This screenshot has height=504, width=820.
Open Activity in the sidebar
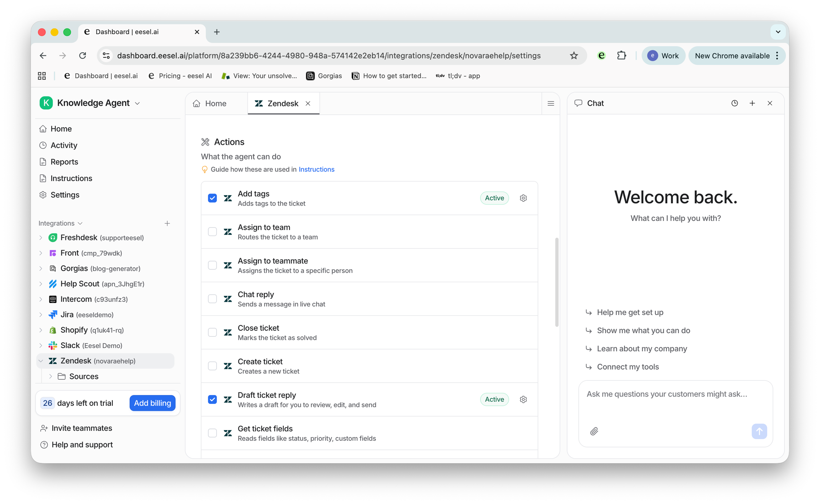tap(64, 145)
